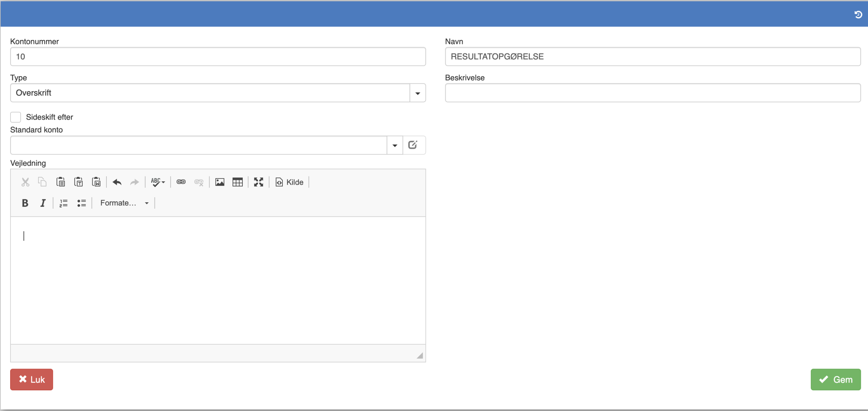Viewport: 868px width, 411px height.
Task: Click Paste as plain text icon
Action: [78, 182]
